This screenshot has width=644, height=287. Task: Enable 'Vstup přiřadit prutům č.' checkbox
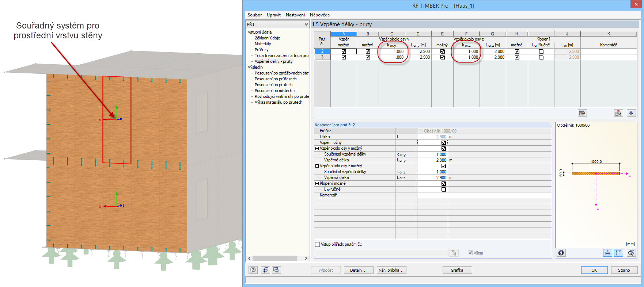pyautogui.click(x=317, y=244)
